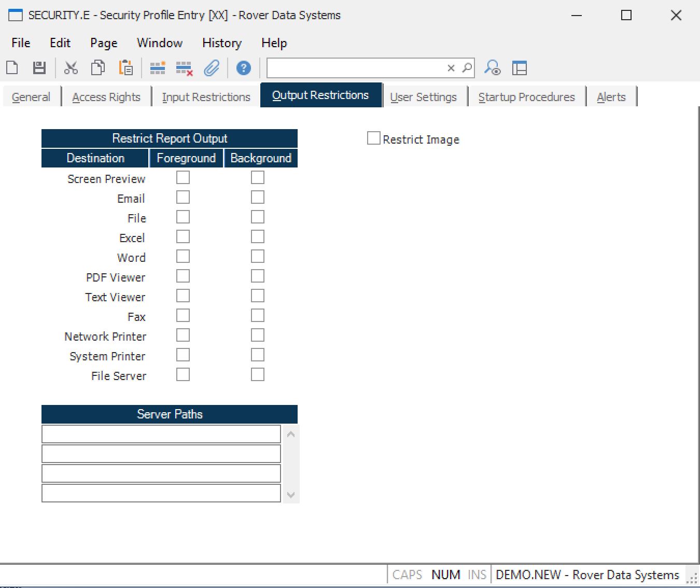This screenshot has height=588, width=700.
Task: Check Background box for Email
Action: (258, 198)
